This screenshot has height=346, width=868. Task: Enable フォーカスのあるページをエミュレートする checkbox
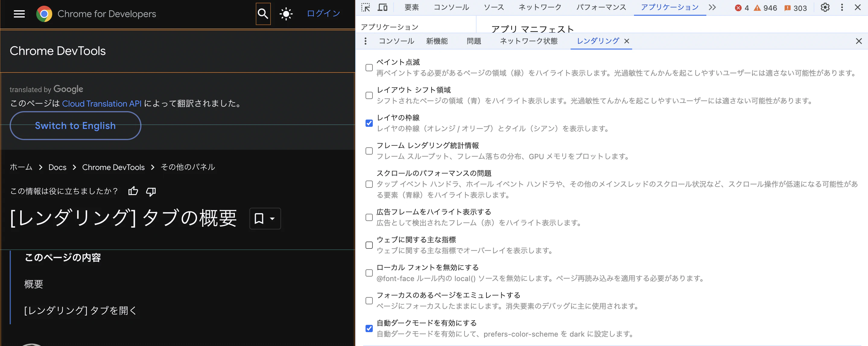[369, 301]
